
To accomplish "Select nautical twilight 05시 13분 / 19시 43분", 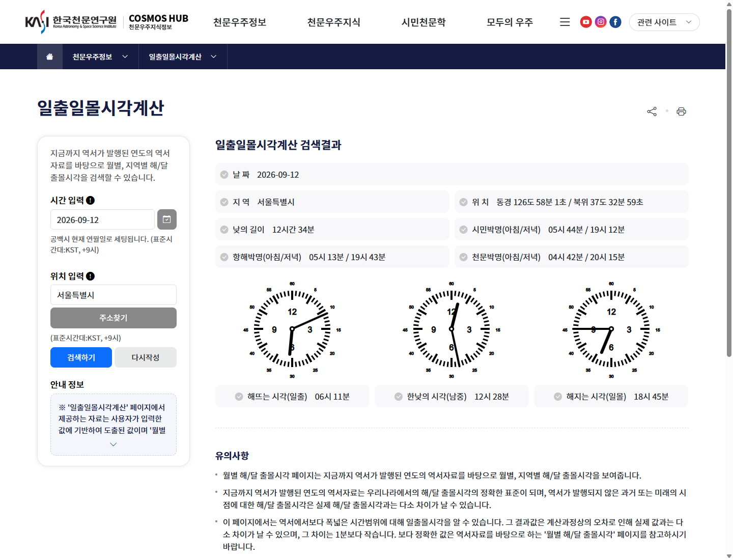I will [x=347, y=257].
